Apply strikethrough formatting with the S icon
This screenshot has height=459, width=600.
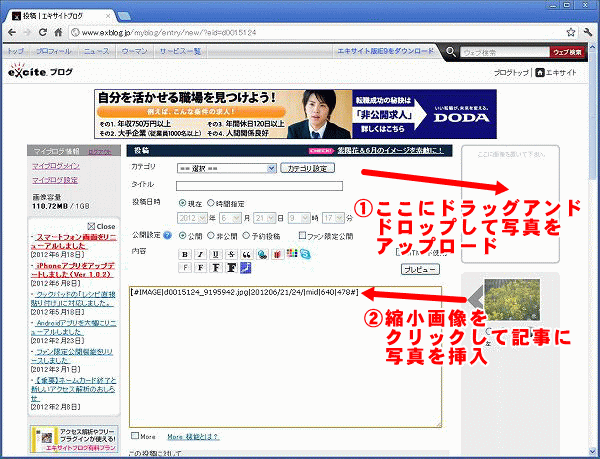tap(231, 254)
